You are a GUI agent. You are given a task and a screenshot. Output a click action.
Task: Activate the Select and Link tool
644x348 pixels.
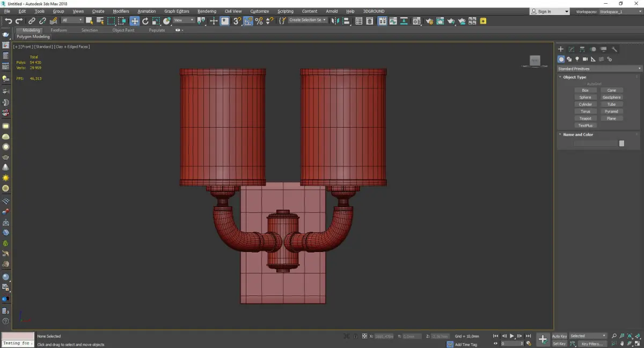tap(32, 21)
